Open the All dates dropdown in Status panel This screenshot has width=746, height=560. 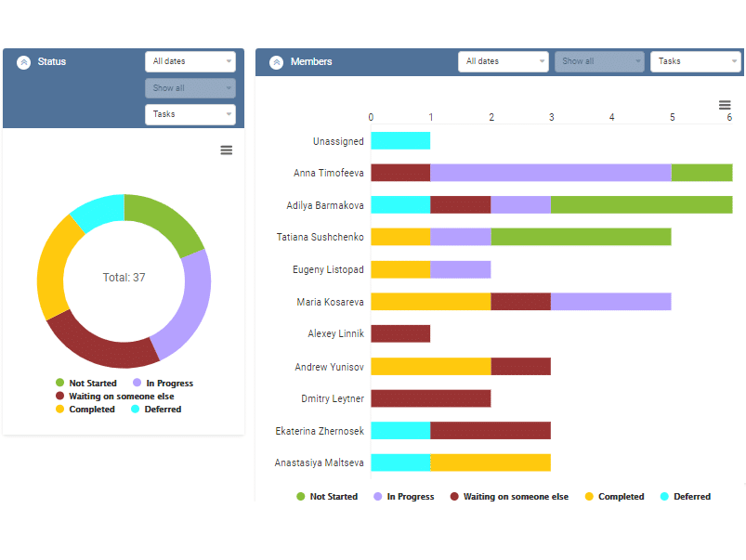click(x=190, y=61)
